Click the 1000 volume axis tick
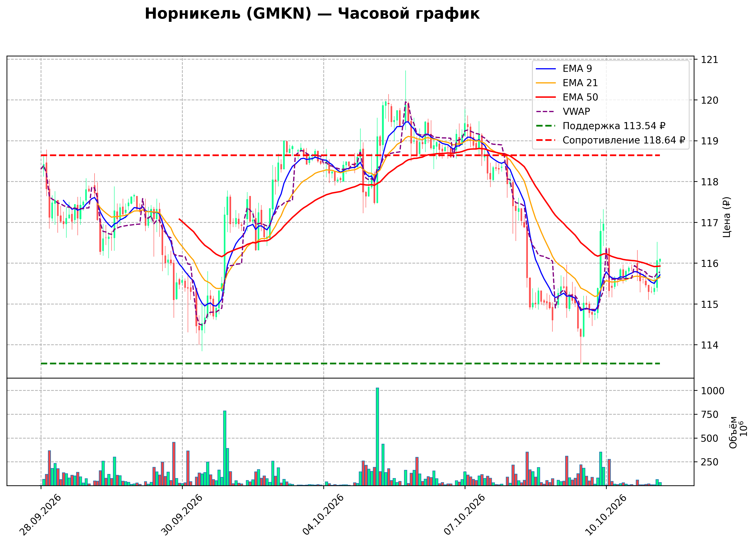 point(713,391)
